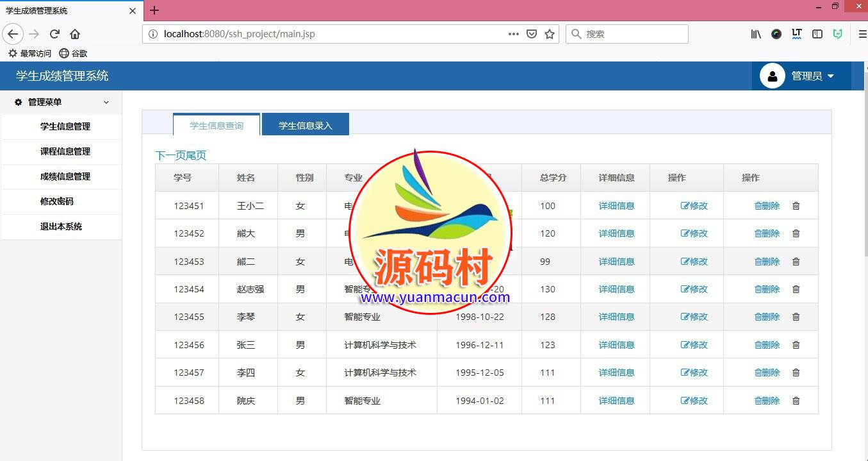Select 成绩信息管理 in the sidebar
868x461 pixels.
coord(65,176)
